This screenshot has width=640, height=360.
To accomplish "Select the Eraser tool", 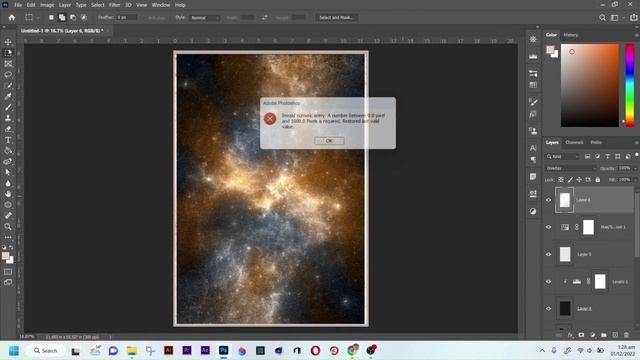I will pos(8,129).
